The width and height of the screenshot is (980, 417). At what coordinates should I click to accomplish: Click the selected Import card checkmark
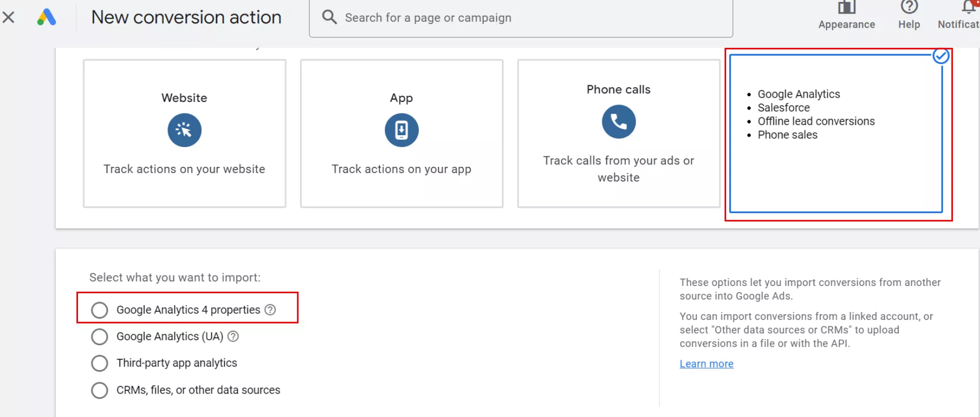coord(941,56)
